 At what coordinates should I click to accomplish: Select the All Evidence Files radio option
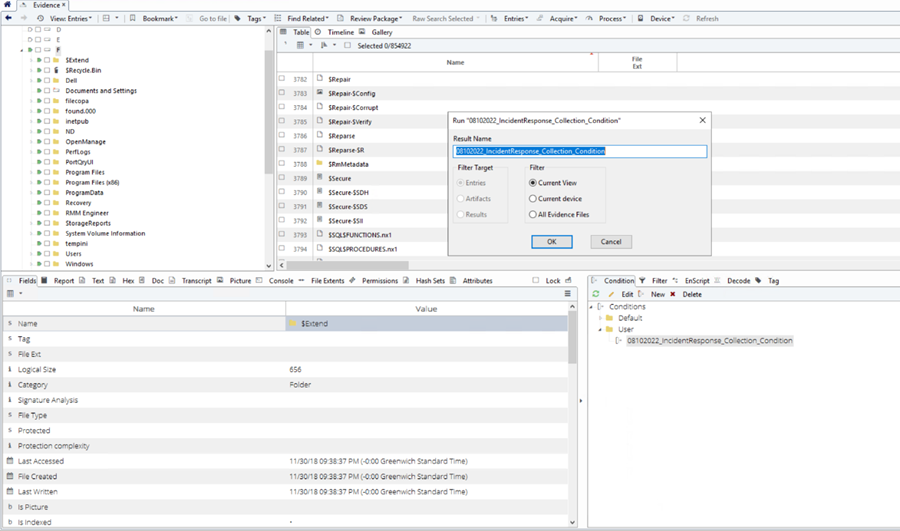pyautogui.click(x=533, y=214)
